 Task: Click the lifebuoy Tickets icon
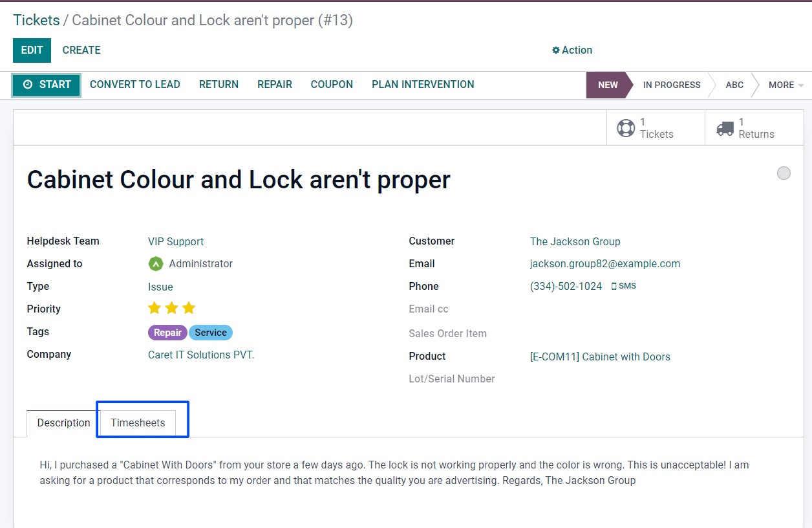(x=626, y=128)
